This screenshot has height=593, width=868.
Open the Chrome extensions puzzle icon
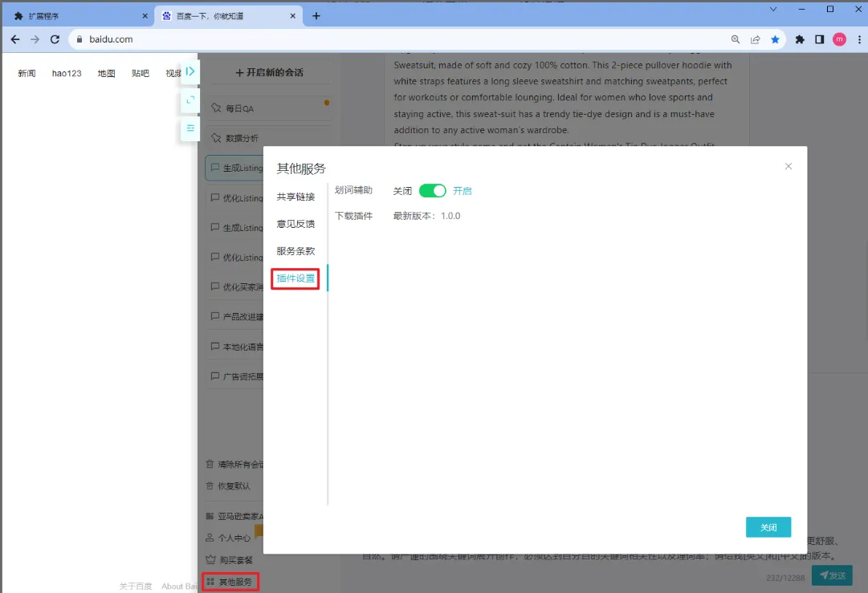pyautogui.click(x=800, y=39)
